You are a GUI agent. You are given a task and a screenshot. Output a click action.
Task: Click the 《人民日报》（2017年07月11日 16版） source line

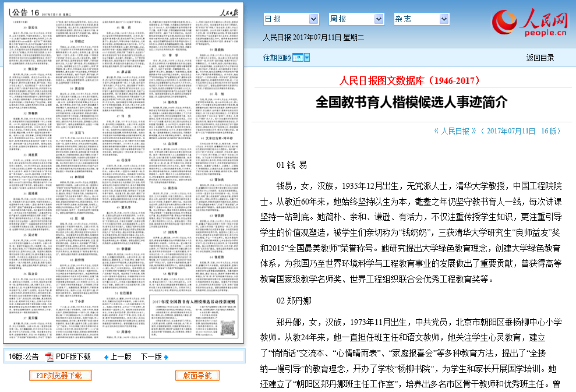pos(497,131)
